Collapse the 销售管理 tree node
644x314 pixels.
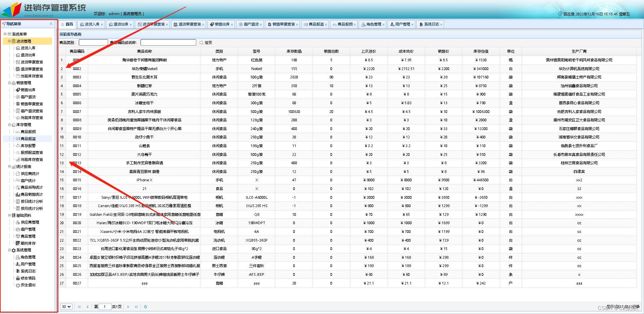click(x=9, y=83)
